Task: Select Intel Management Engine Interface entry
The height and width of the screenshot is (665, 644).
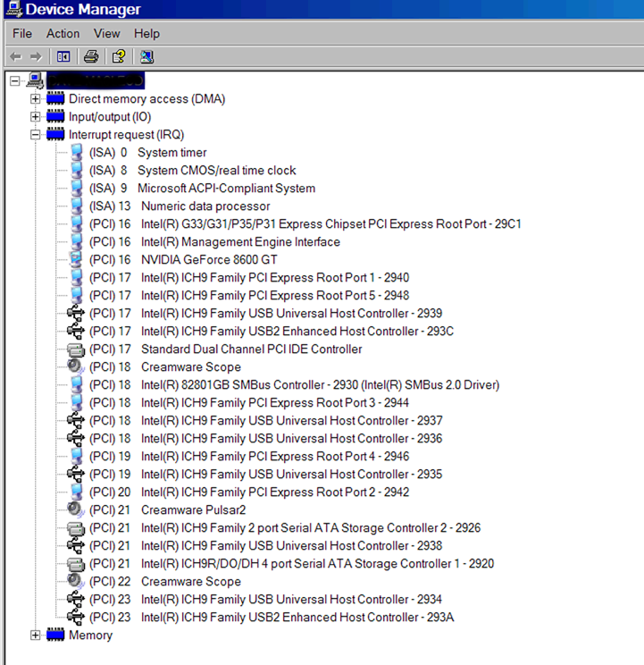Action: click(x=214, y=241)
